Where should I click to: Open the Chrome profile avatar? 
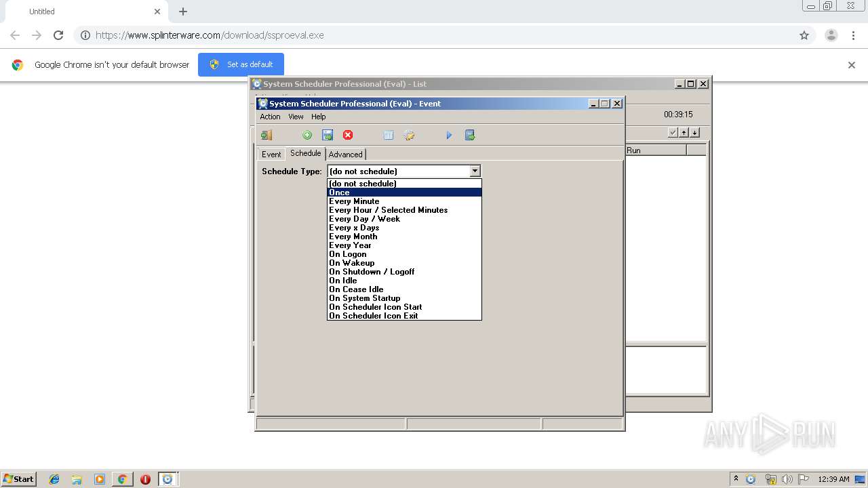point(831,35)
